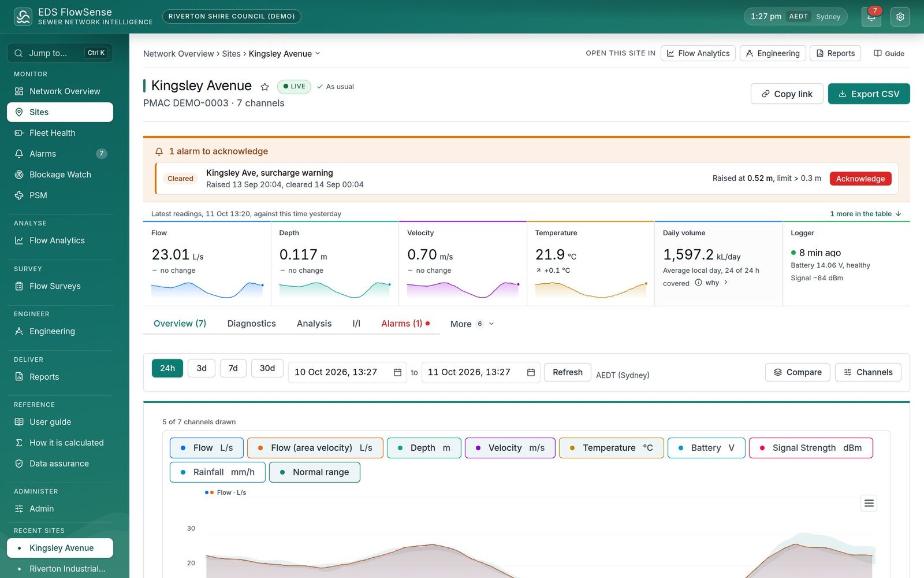Switch to the Analysis tab
Screen dimensions: 924x578
pyautogui.click(x=314, y=324)
